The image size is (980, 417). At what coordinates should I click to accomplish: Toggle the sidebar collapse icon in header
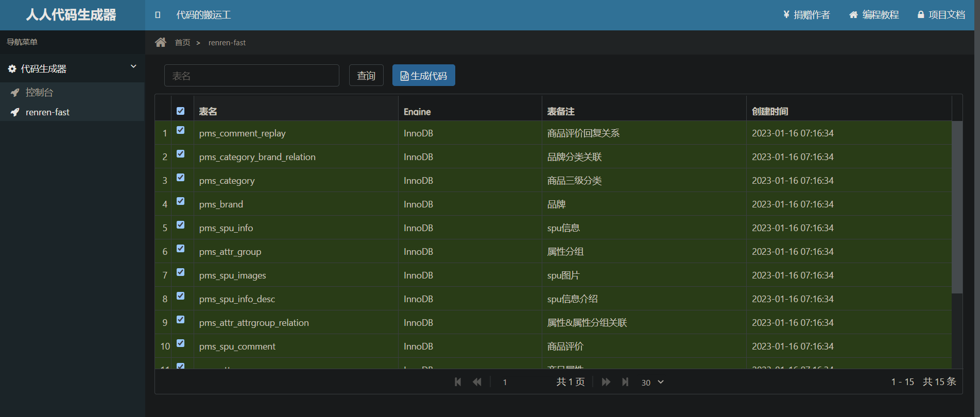tap(158, 15)
